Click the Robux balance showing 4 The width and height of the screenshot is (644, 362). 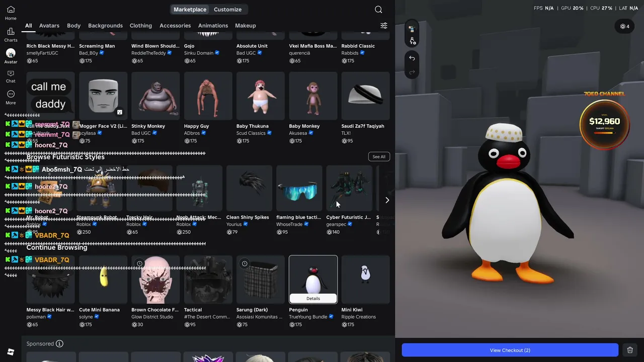(x=625, y=26)
